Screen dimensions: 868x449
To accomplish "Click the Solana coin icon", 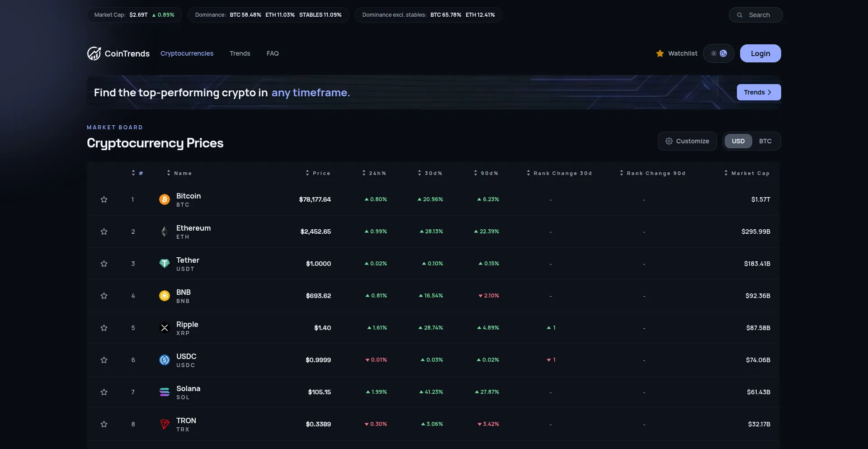I will (165, 392).
